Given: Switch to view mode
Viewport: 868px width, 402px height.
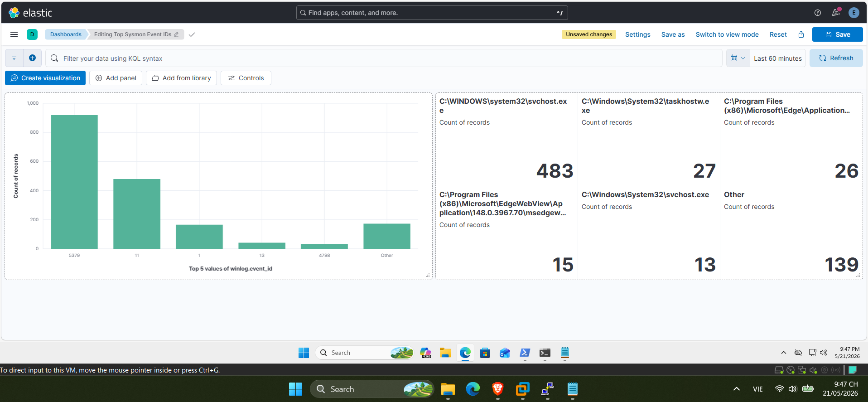Looking at the screenshot, I should pos(727,34).
